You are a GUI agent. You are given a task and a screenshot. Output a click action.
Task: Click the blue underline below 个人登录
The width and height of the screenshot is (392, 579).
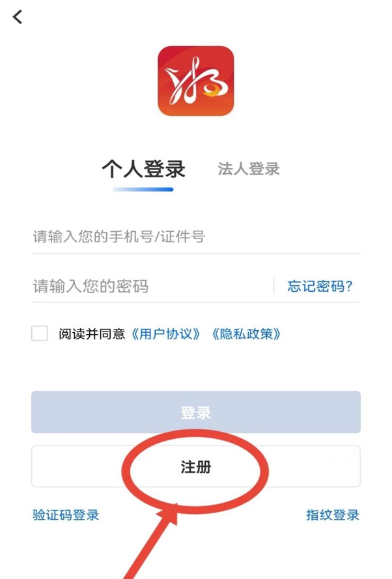143,190
